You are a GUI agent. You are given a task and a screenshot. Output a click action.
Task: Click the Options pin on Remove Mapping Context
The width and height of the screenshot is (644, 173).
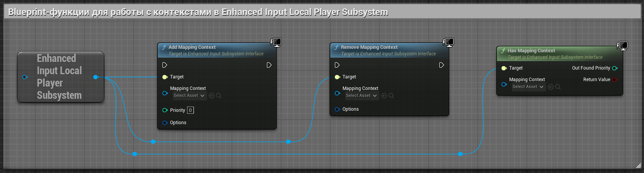337,109
